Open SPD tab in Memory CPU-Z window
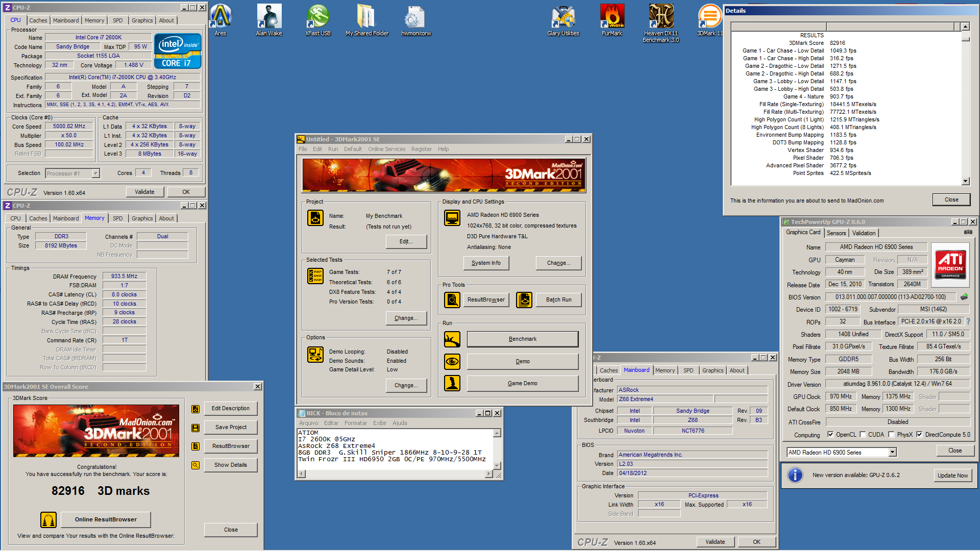This screenshot has width=980, height=551. (x=118, y=218)
